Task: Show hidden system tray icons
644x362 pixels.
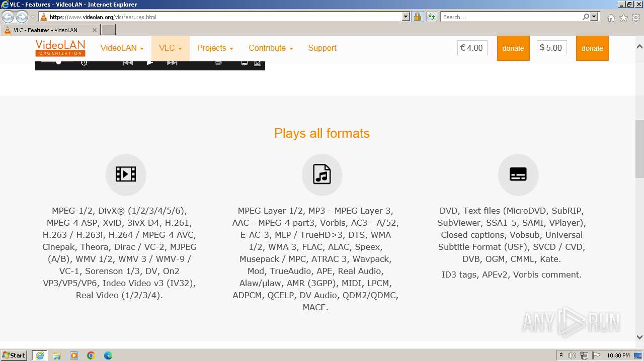Action: coord(561,355)
